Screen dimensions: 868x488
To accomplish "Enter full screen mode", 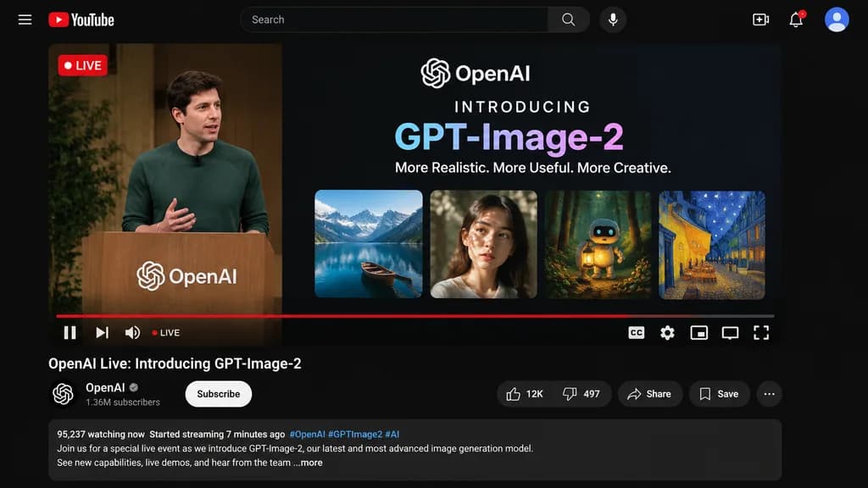I will 761,332.
